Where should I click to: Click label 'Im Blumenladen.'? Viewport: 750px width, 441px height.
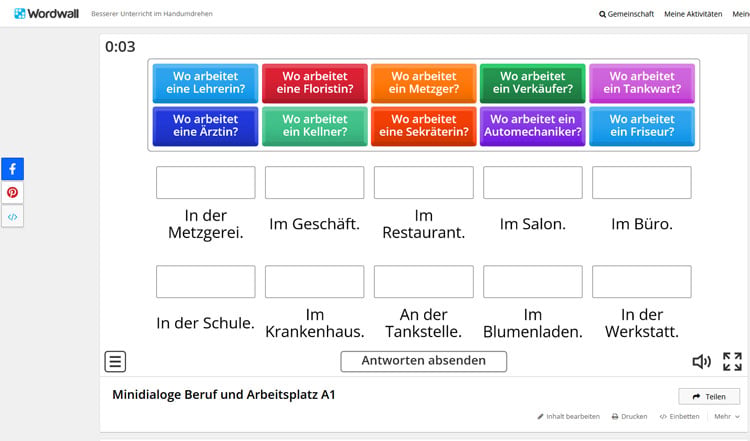tap(533, 323)
